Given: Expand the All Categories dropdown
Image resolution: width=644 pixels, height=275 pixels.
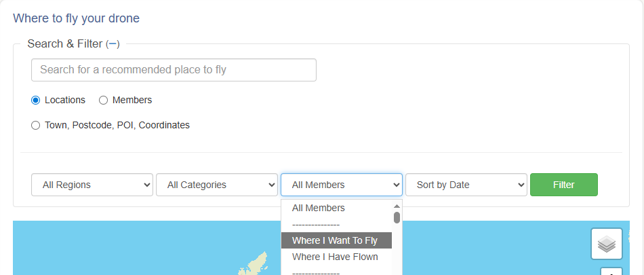Looking at the screenshot, I should point(217,185).
